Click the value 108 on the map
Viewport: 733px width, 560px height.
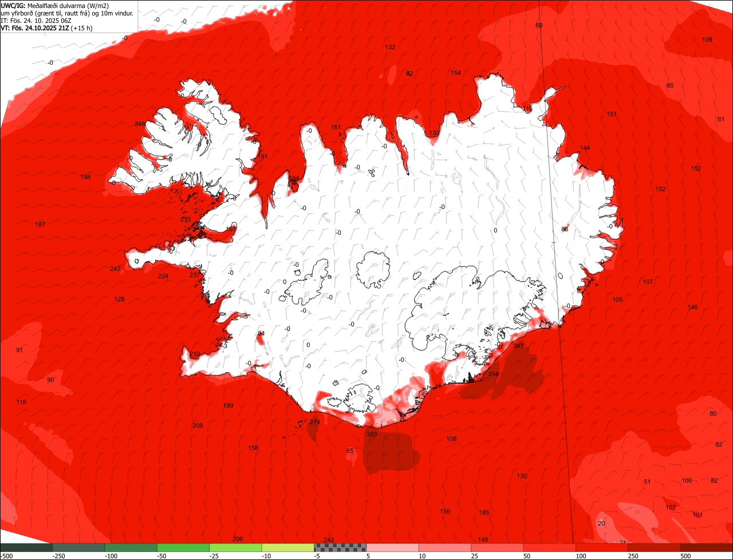click(x=451, y=439)
